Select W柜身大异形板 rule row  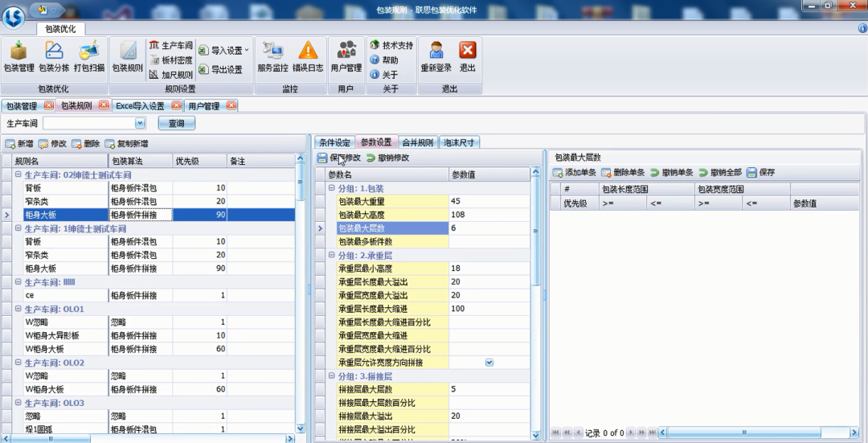[x=154, y=335]
